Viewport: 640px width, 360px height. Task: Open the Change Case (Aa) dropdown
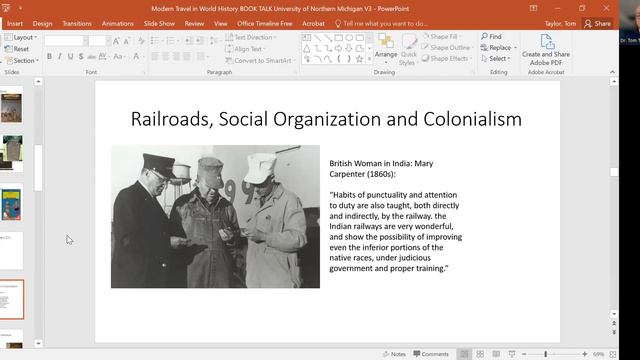click(119, 56)
